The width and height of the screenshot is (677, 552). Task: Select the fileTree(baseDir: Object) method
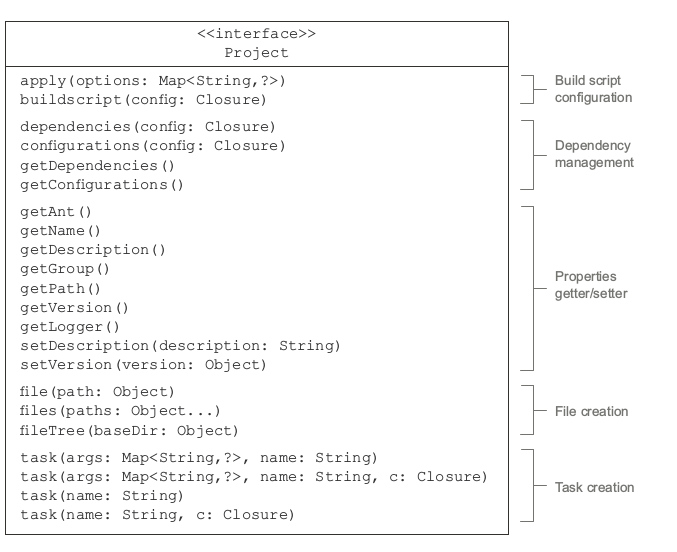[x=130, y=430]
